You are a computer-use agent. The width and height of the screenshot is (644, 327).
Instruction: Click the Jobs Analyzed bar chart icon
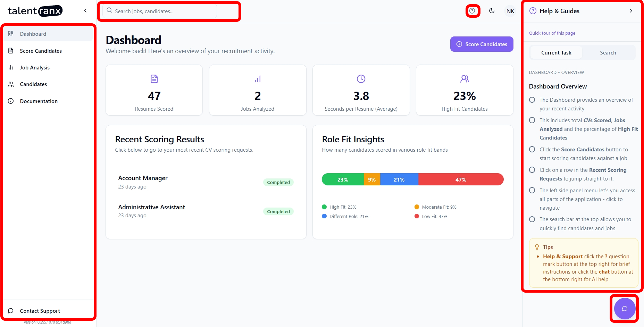pyautogui.click(x=258, y=79)
